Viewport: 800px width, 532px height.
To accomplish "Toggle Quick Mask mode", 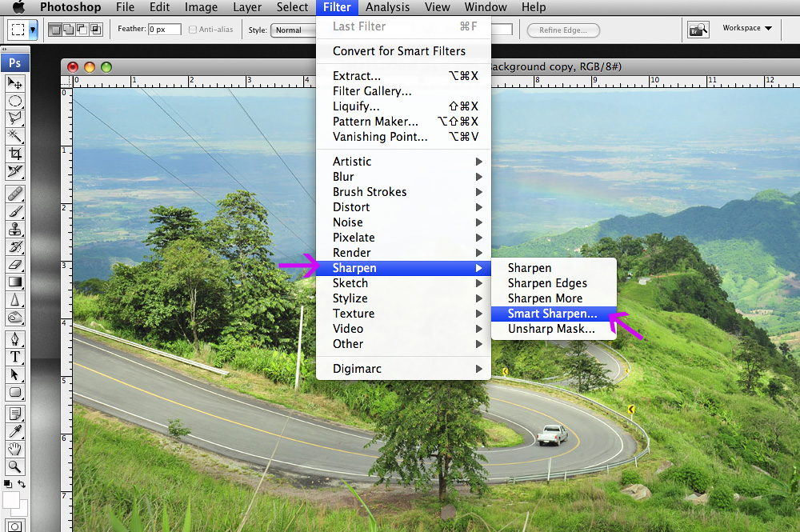I will [15, 525].
